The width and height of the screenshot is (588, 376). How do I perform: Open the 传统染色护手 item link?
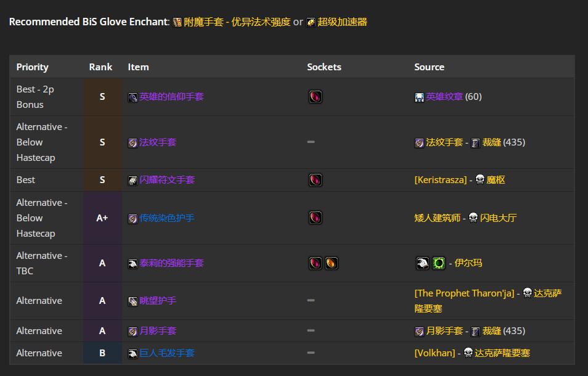point(166,218)
